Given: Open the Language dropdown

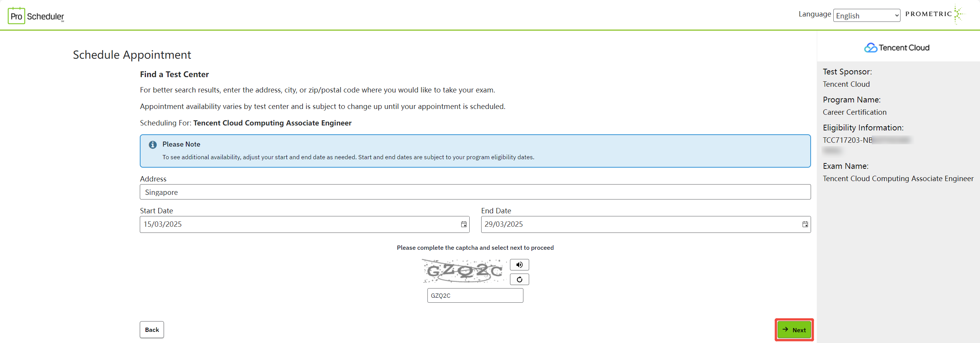Looking at the screenshot, I should pyautogui.click(x=867, y=15).
